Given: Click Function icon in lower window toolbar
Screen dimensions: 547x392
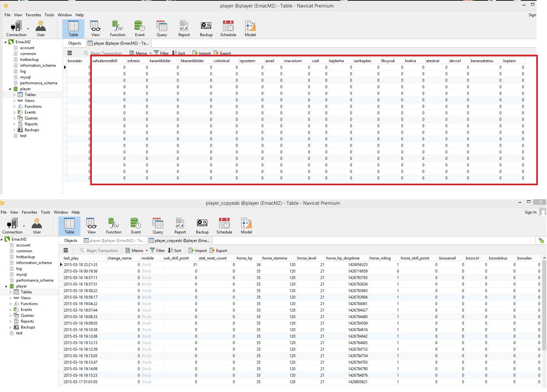Looking at the screenshot, I should click(x=114, y=226).
